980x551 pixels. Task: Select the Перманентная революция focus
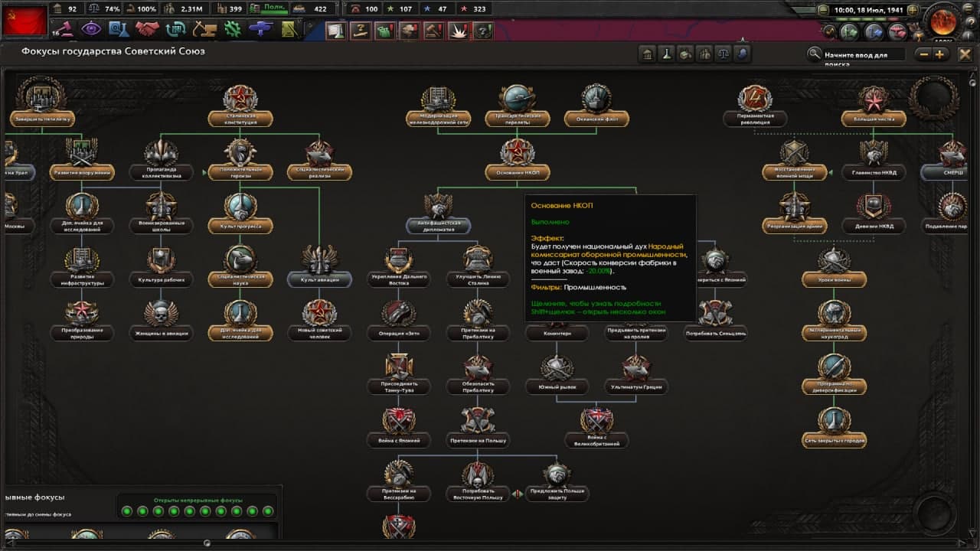pos(755,106)
